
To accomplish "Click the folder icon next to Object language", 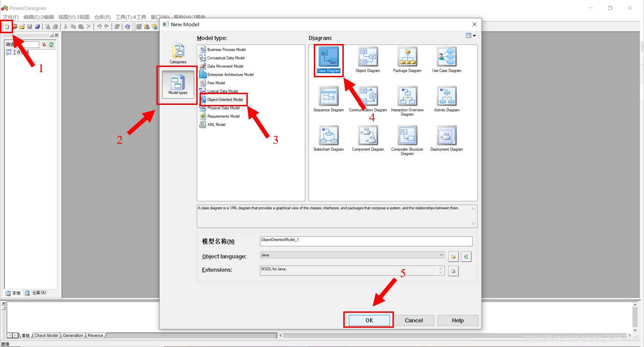I will [x=453, y=257].
